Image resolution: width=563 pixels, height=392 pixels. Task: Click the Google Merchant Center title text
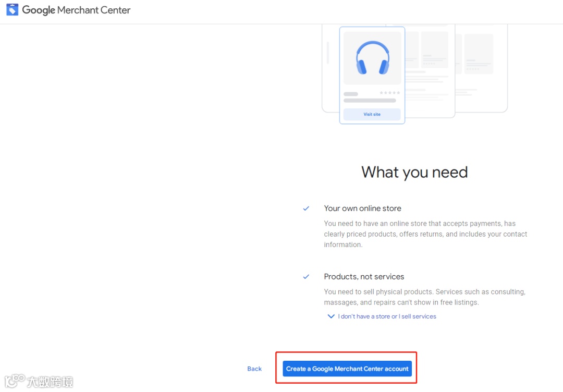76,10
